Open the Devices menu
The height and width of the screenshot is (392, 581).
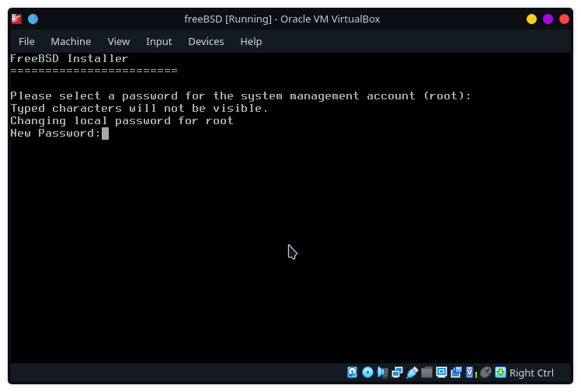click(206, 41)
